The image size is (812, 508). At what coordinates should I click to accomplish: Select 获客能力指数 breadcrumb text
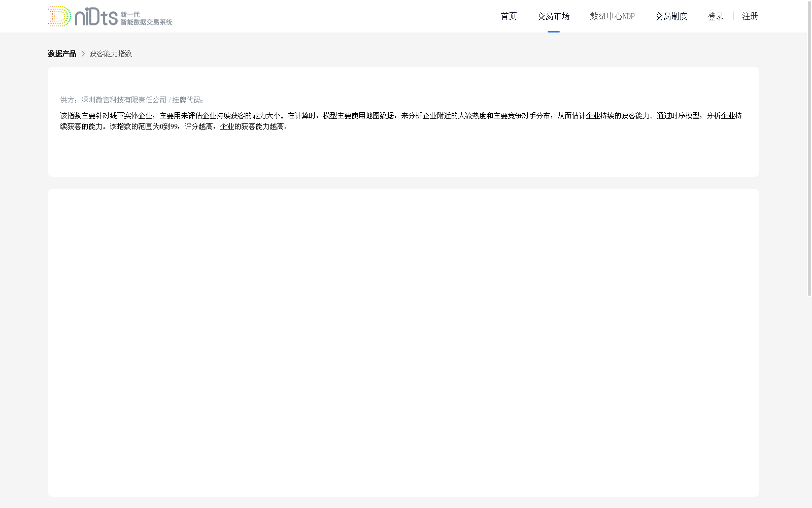(111, 54)
